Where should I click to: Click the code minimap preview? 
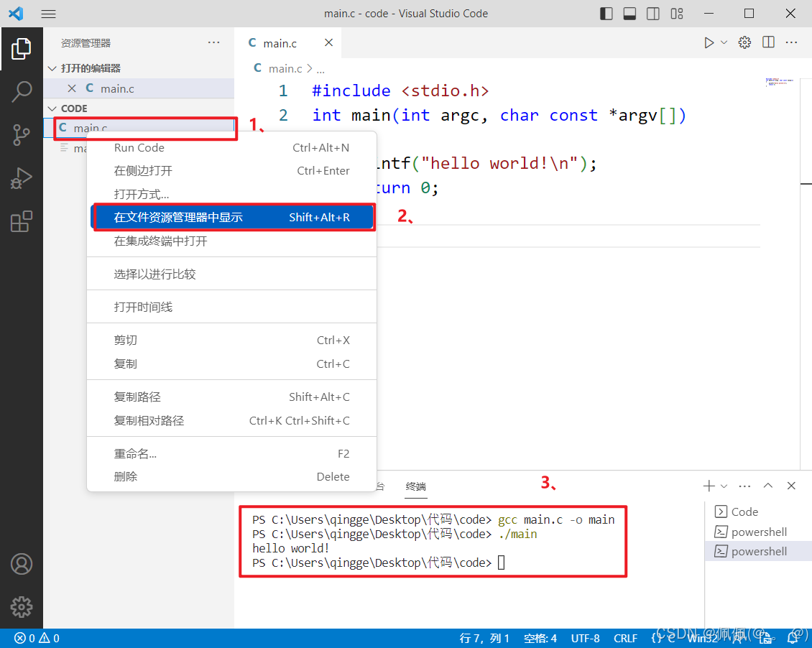(780, 82)
